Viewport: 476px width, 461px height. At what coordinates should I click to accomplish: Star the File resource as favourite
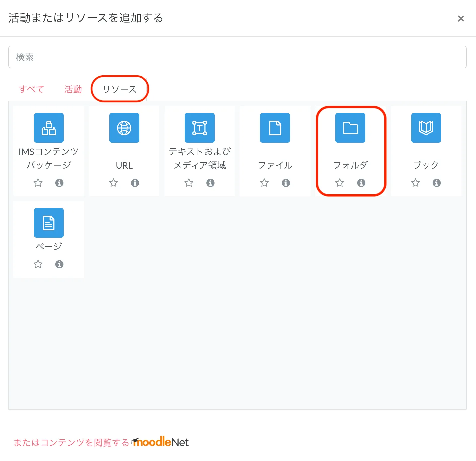[x=264, y=183]
